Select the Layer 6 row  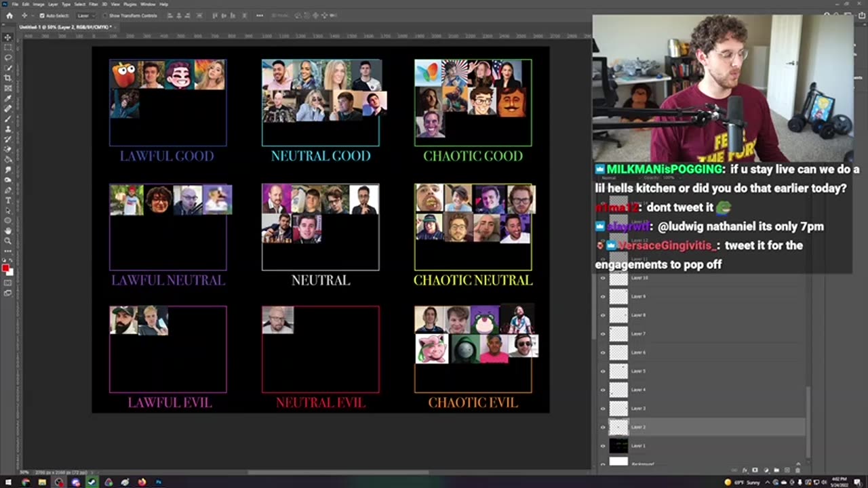coord(702,352)
